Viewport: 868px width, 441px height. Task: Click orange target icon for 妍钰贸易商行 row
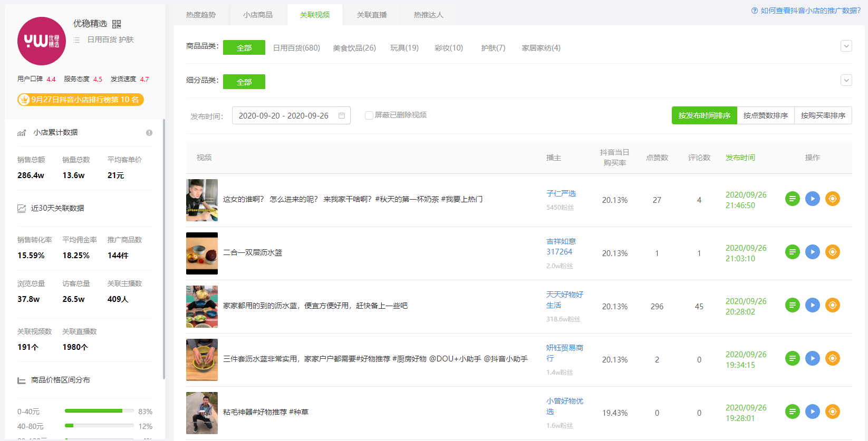(833, 358)
